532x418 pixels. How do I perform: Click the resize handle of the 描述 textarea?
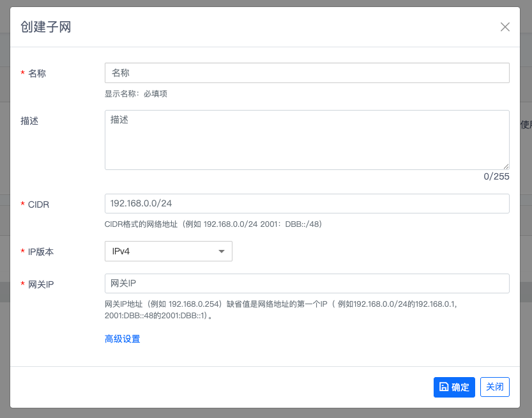(x=505, y=166)
